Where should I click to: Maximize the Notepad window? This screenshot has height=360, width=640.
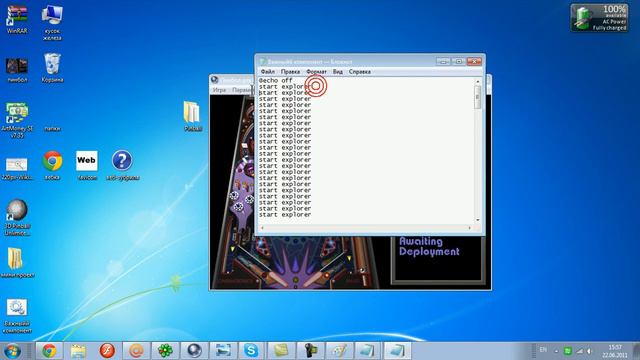click(458, 61)
